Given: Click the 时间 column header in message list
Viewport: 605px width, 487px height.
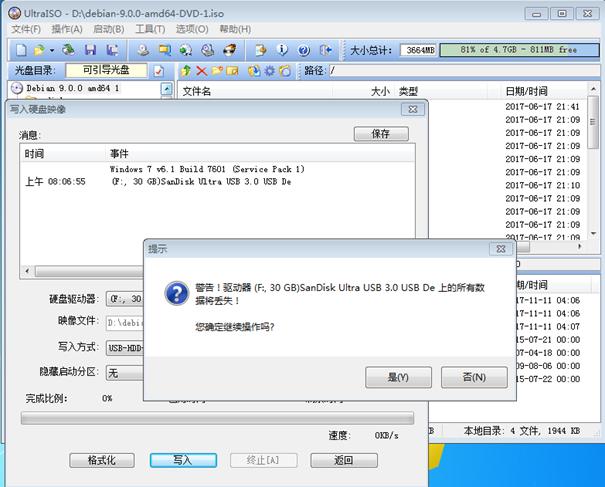Looking at the screenshot, I should click(x=64, y=154).
